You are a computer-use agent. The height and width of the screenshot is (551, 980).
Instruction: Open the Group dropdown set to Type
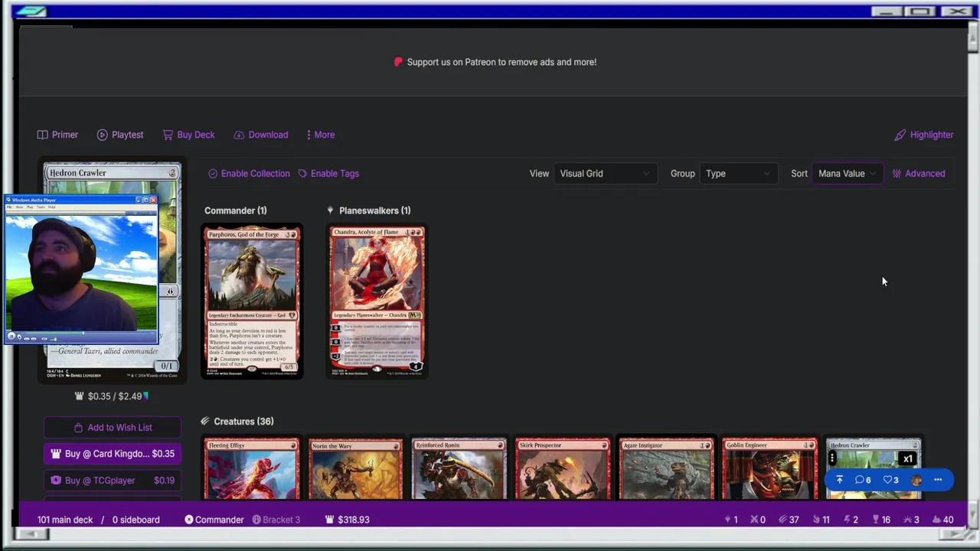[738, 174]
